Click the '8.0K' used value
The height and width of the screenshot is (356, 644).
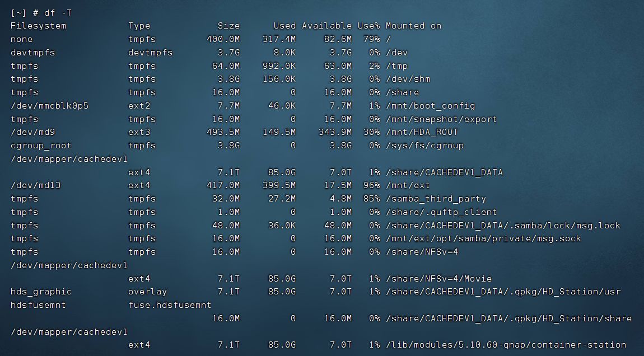pyautogui.click(x=284, y=53)
